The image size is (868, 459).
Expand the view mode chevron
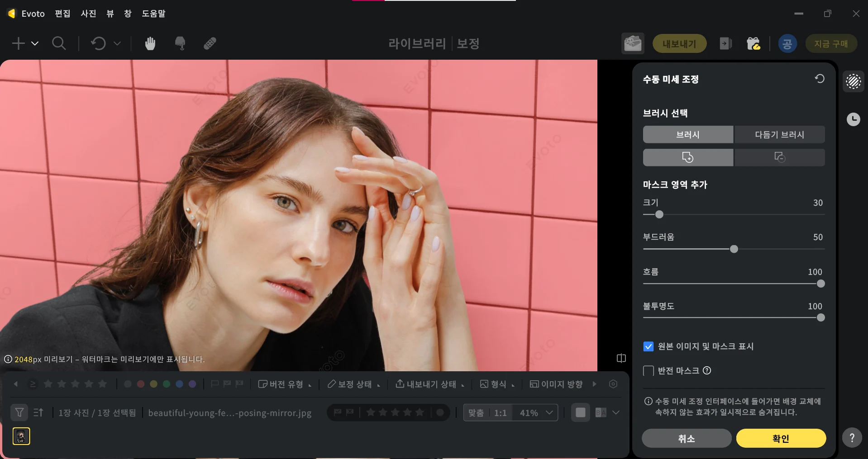(x=616, y=412)
